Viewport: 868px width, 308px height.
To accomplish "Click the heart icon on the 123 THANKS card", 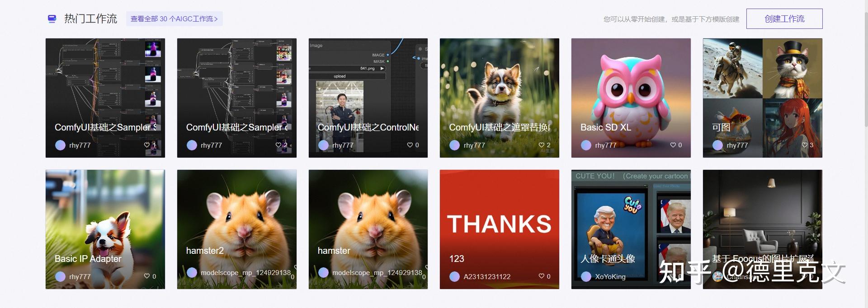I will click(542, 276).
